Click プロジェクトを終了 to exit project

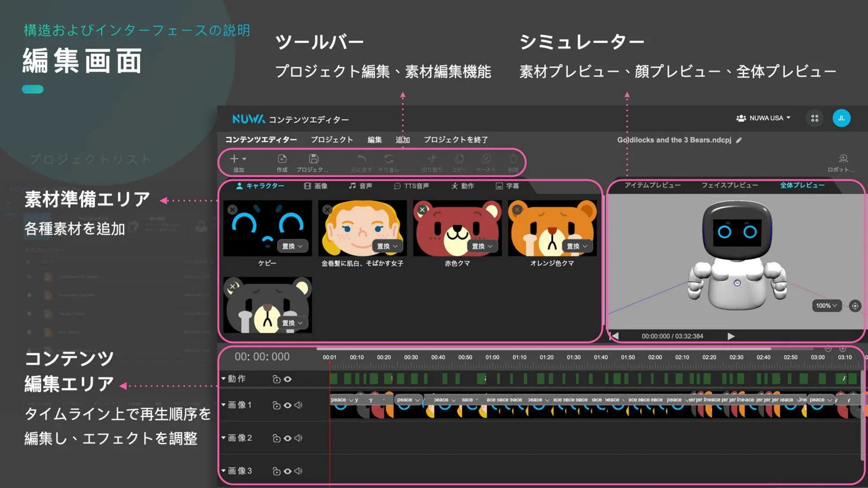click(x=456, y=140)
